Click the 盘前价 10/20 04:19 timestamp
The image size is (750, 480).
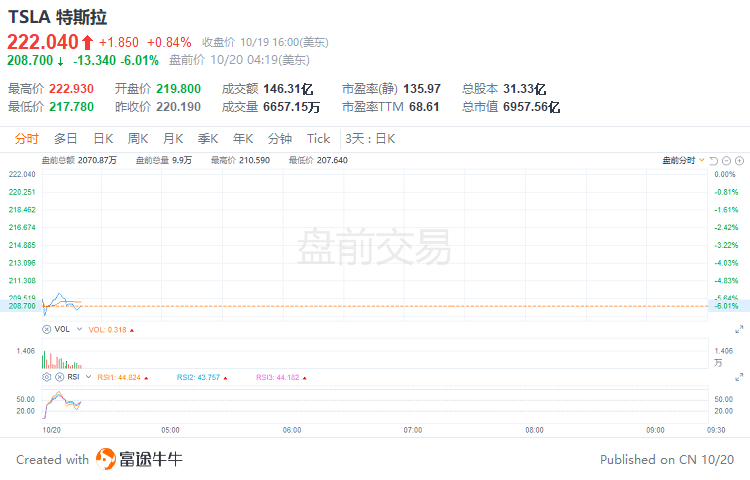(x=240, y=60)
